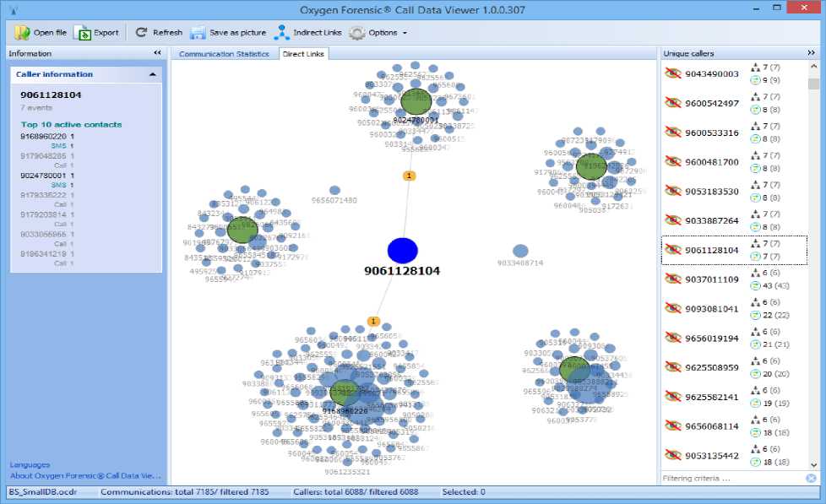
Task: Click the Export toolbar button
Action: [x=96, y=33]
